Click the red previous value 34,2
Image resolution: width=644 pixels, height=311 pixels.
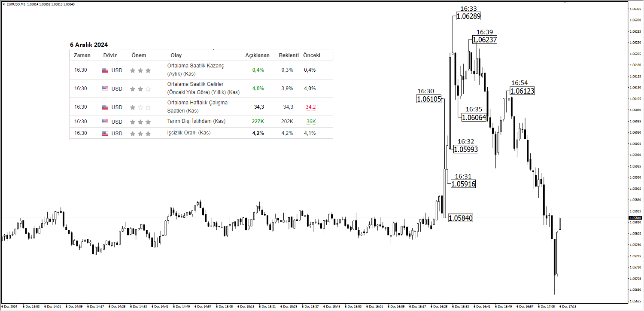point(311,107)
